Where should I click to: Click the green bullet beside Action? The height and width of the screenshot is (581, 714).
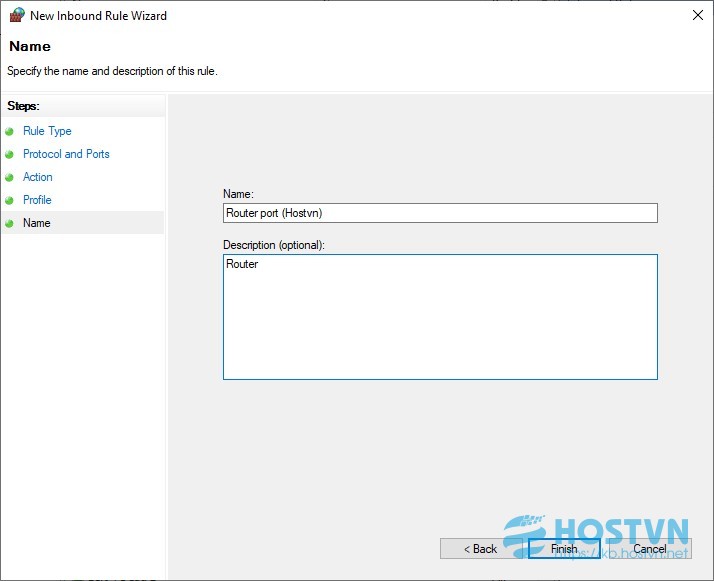coord(10,177)
